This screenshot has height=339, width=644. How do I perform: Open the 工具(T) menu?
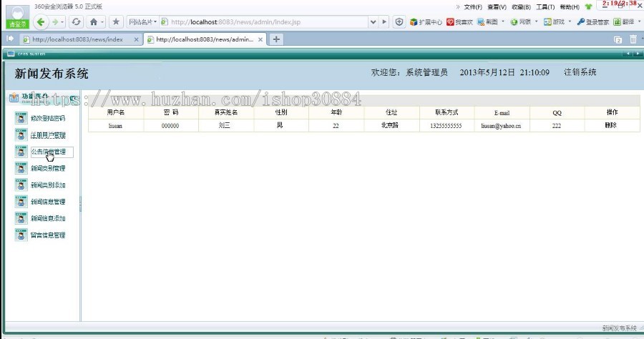coord(545,7)
